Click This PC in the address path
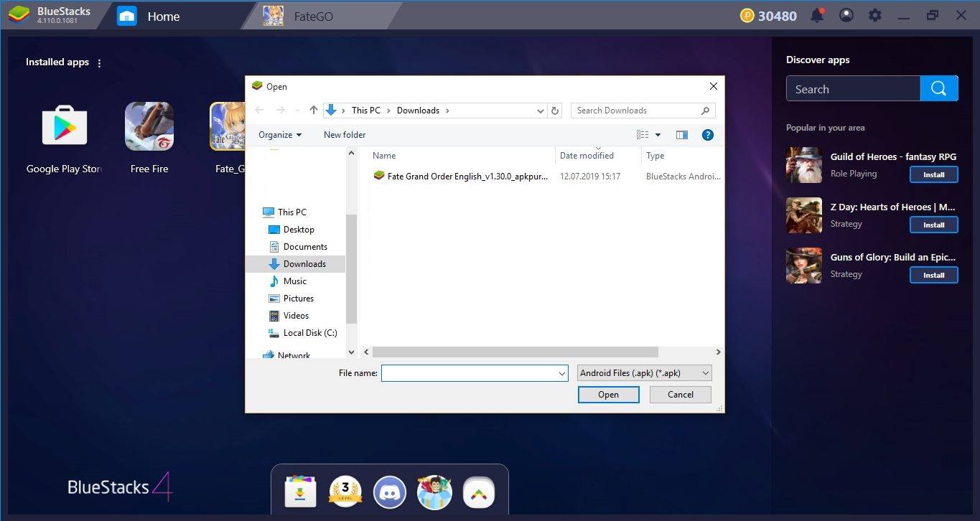Viewport: 980px width, 521px height. coord(365,111)
